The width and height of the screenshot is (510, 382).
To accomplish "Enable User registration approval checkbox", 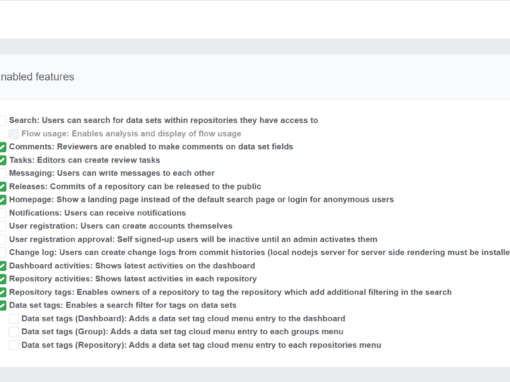I will (x=2, y=239).
